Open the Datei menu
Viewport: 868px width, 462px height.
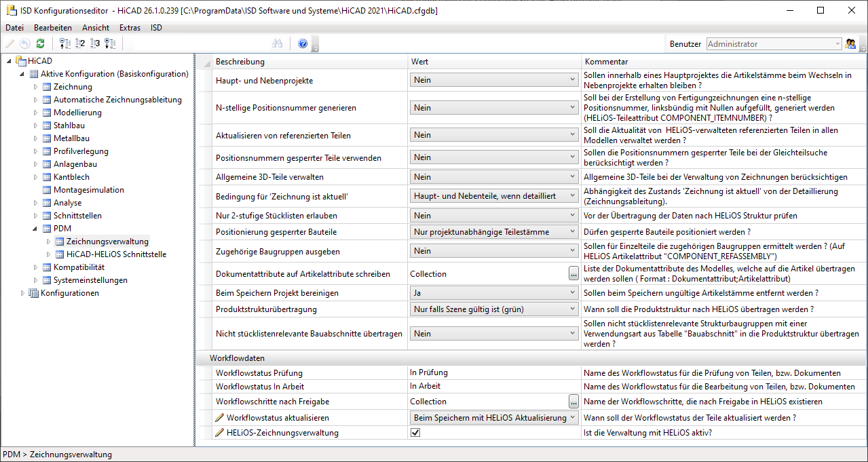tap(14, 28)
